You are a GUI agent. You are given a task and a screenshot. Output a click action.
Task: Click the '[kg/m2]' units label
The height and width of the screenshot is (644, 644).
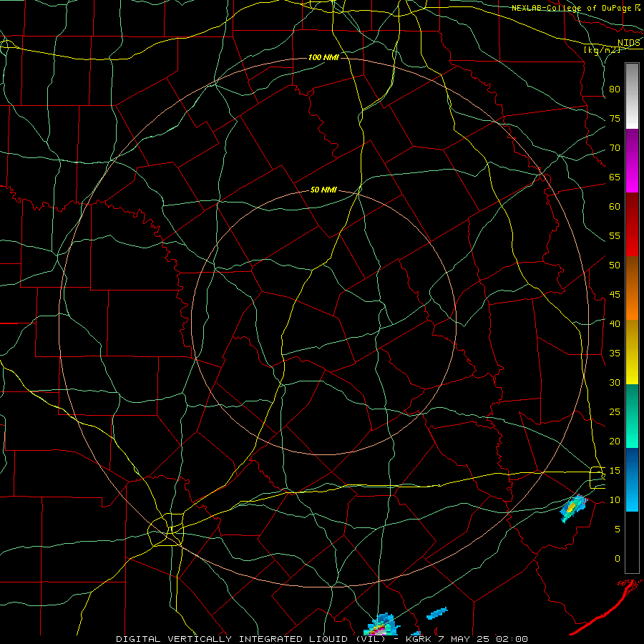pos(602,50)
